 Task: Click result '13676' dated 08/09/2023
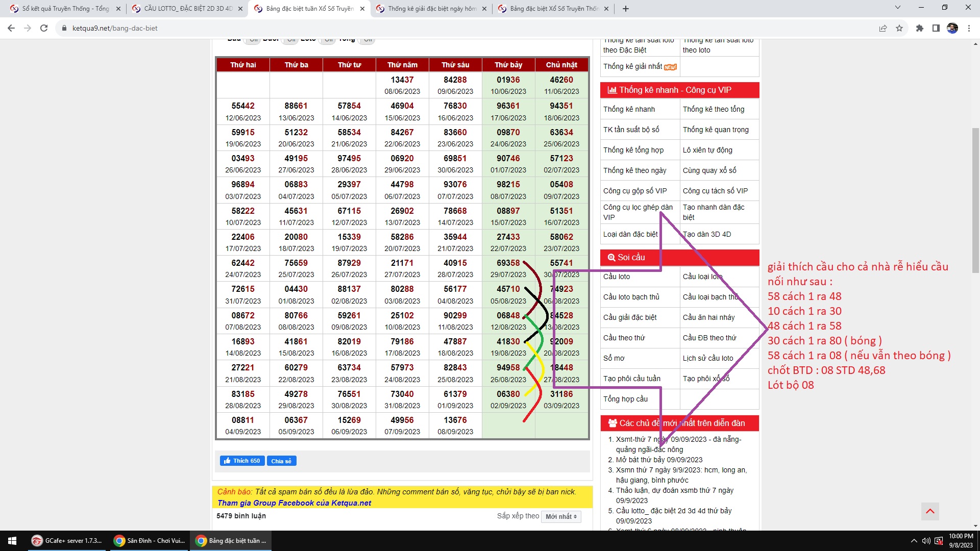[x=455, y=420]
